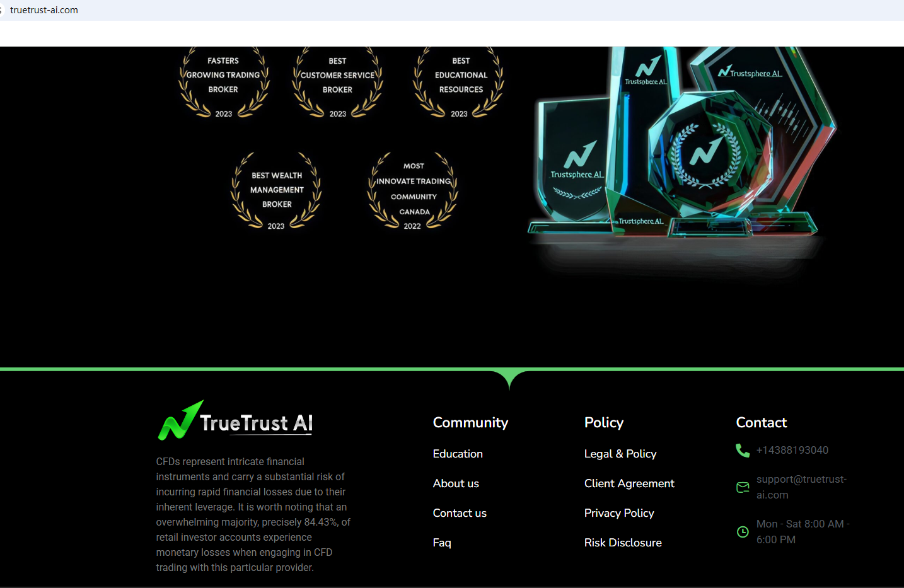Click the Fasters Growing Trading Broker badge
904x588 pixels.
click(224, 83)
